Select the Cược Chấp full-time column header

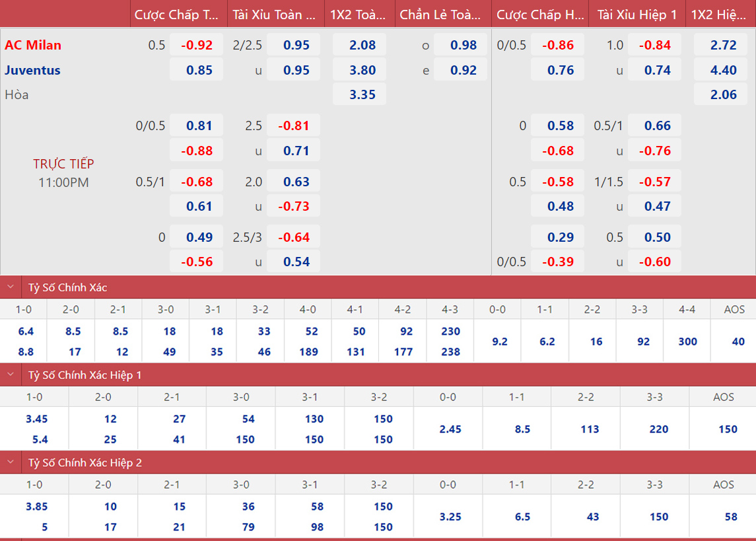(178, 15)
